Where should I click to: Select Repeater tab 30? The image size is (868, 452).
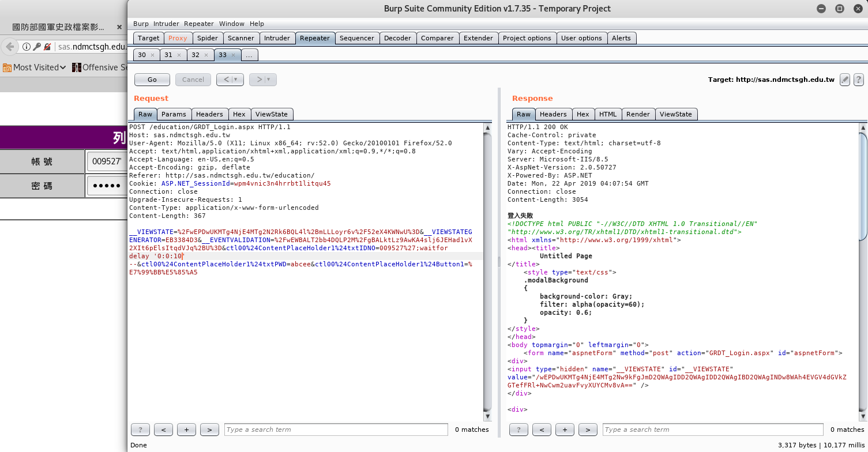tap(142, 55)
